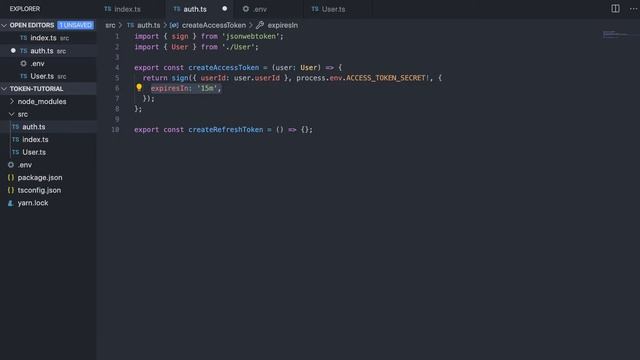Click the TS icon on index.ts tab

(x=108, y=9)
